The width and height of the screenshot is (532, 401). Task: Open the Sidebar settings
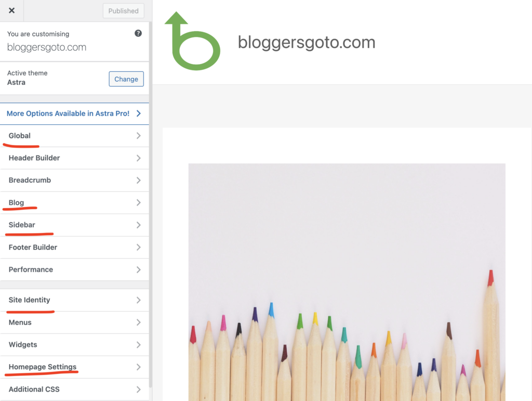[74, 225]
